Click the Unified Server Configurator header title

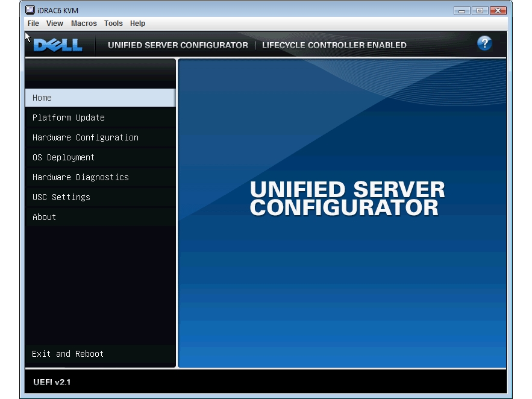178,45
